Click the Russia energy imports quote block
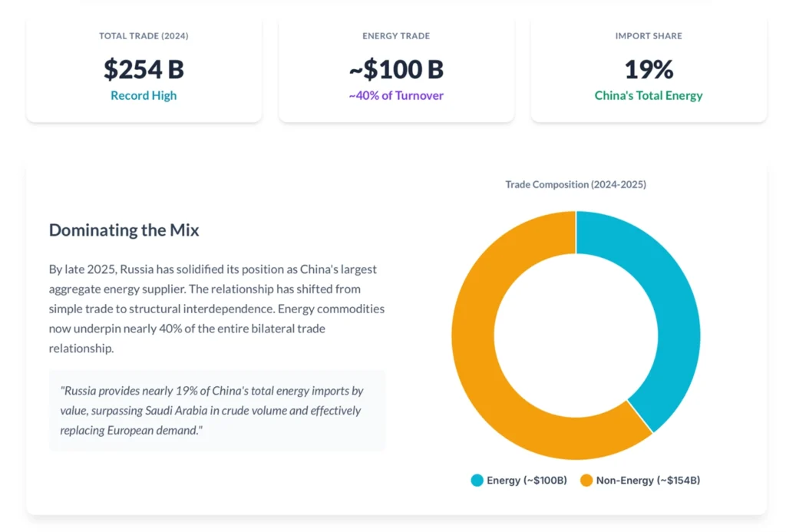 click(x=217, y=411)
